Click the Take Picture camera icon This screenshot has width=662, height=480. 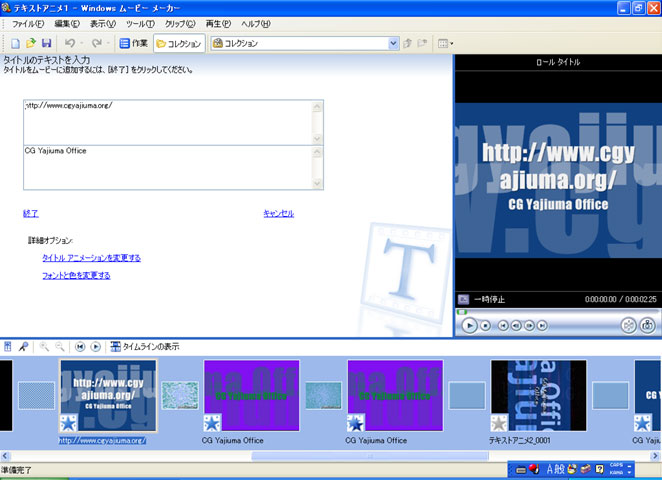click(647, 325)
